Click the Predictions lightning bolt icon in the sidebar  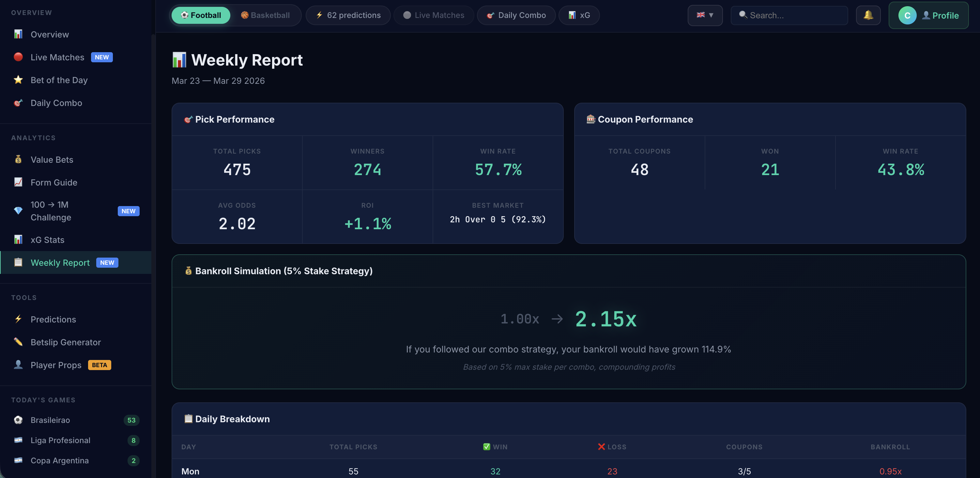coord(18,319)
